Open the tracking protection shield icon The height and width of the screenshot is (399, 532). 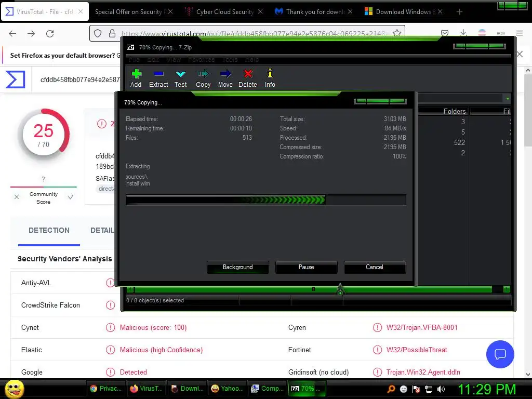pyautogui.click(x=98, y=33)
